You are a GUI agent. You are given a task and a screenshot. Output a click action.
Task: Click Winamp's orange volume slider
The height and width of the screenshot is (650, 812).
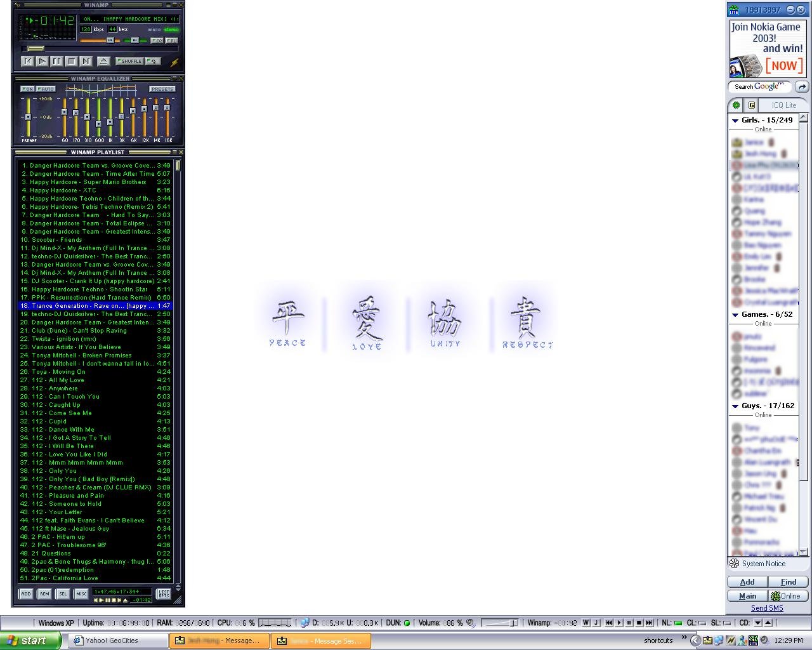click(x=99, y=41)
